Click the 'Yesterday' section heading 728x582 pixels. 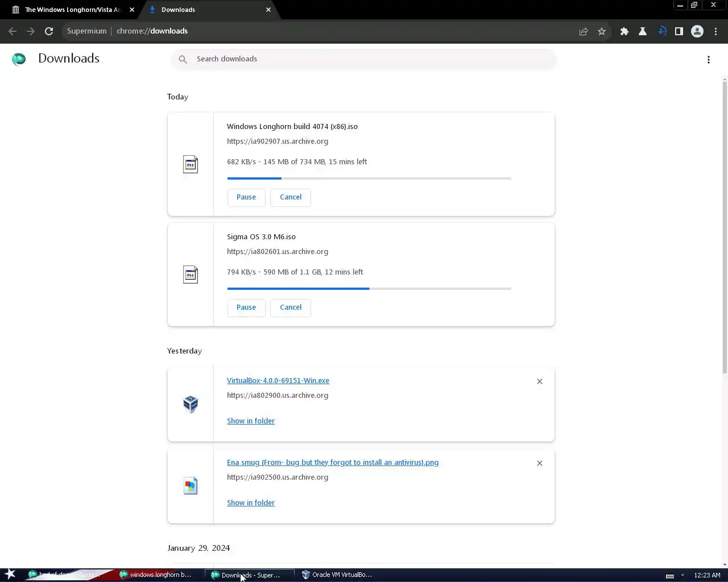click(184, 351)
